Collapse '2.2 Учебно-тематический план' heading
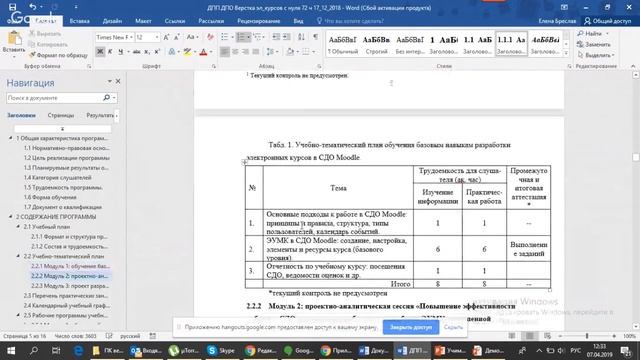This screenshot has width=640, height=360. point(18,256)
